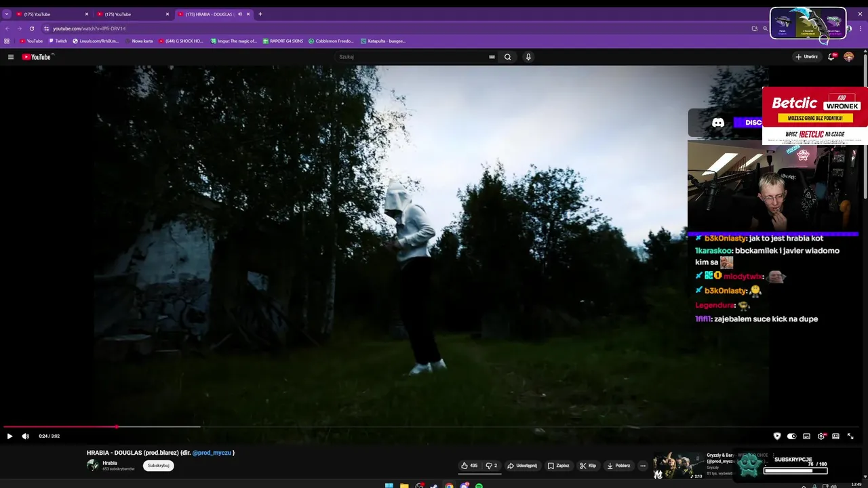Click the Zapisz save button
Image resolution: width=868 pixels, height=488 pixels.
pos(559,466)
